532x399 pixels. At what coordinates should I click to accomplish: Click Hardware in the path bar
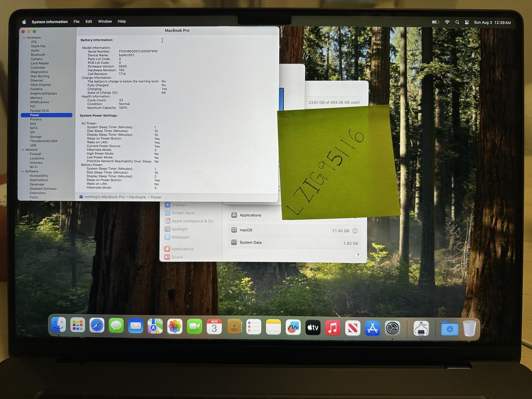(x=137, y=197)
